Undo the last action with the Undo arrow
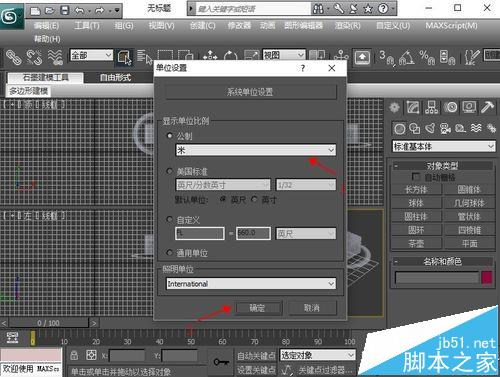Screen dimensions: 500x377 [80, 11]
